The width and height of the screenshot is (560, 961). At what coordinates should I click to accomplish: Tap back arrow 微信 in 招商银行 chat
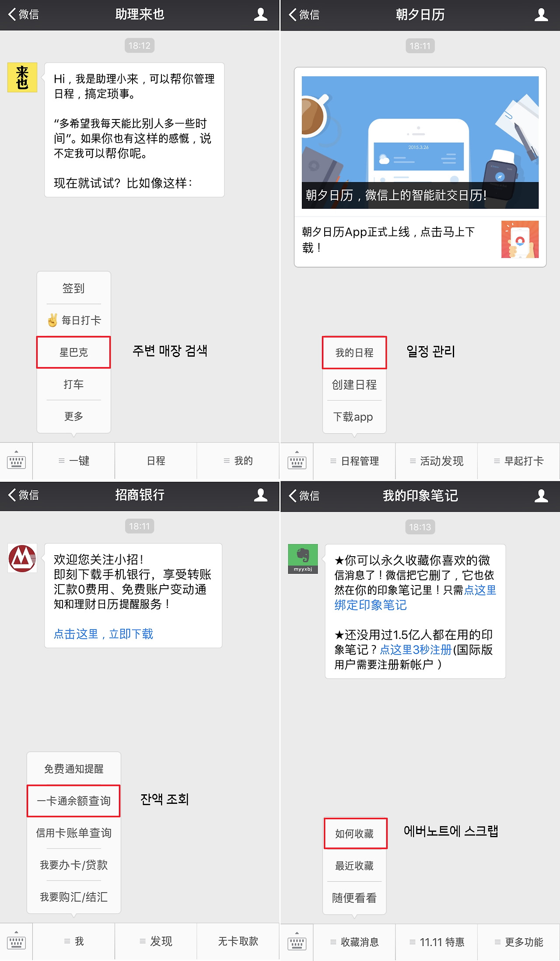(24, 495)
